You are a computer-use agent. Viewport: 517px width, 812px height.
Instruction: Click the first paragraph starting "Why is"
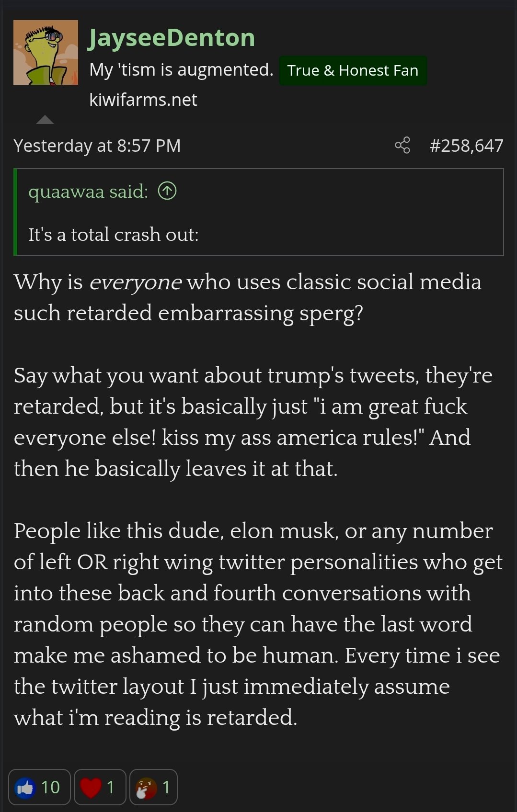247,297
